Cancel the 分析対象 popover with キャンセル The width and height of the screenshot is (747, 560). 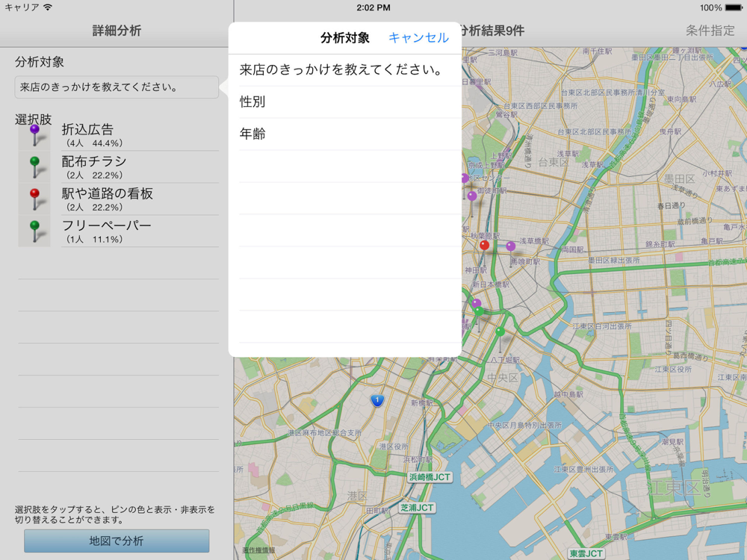(x=418, y=37)
